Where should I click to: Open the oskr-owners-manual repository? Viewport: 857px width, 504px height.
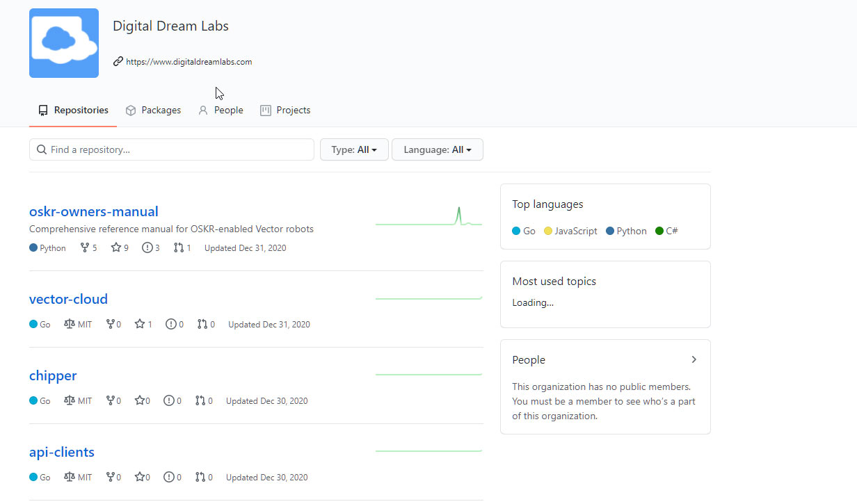[94, 211]
